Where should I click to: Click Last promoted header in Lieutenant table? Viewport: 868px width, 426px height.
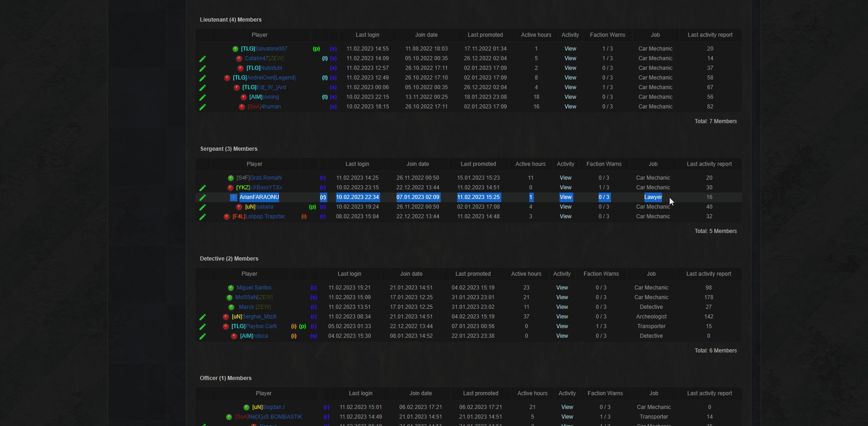(x=485, y=35)
